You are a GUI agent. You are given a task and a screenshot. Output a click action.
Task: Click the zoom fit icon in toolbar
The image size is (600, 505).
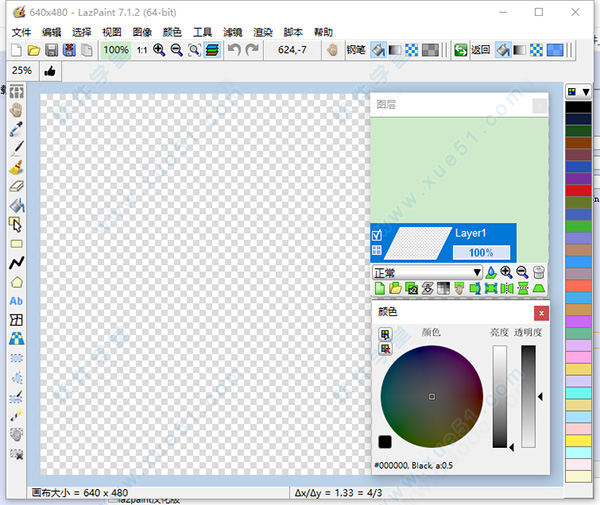click(194, 50)
